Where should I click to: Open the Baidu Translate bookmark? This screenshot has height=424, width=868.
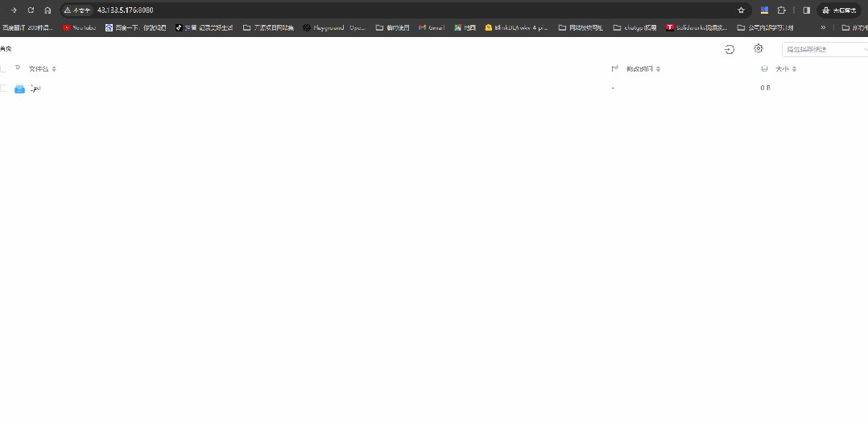(x=27, y=27)
